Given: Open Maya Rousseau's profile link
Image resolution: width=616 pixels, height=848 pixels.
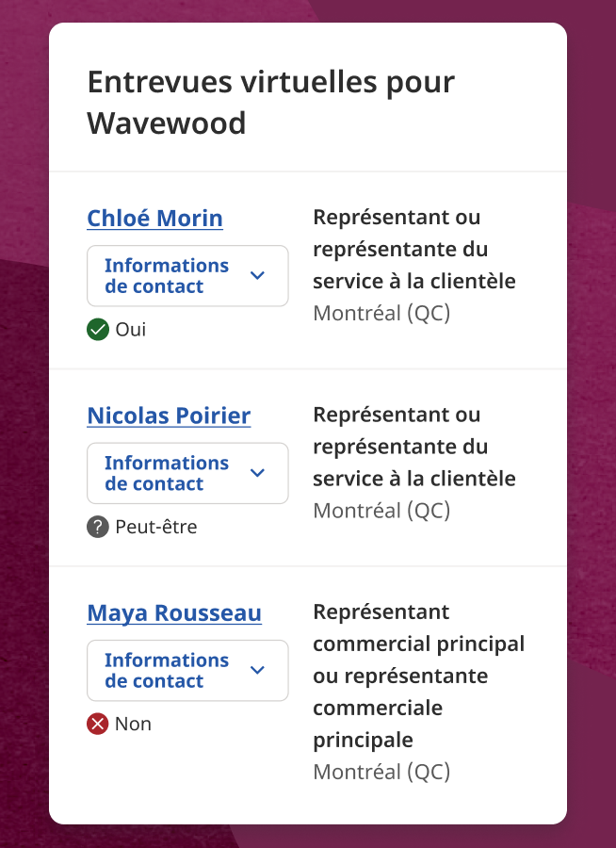Looking at the screenshot, I should click(174, 613).
